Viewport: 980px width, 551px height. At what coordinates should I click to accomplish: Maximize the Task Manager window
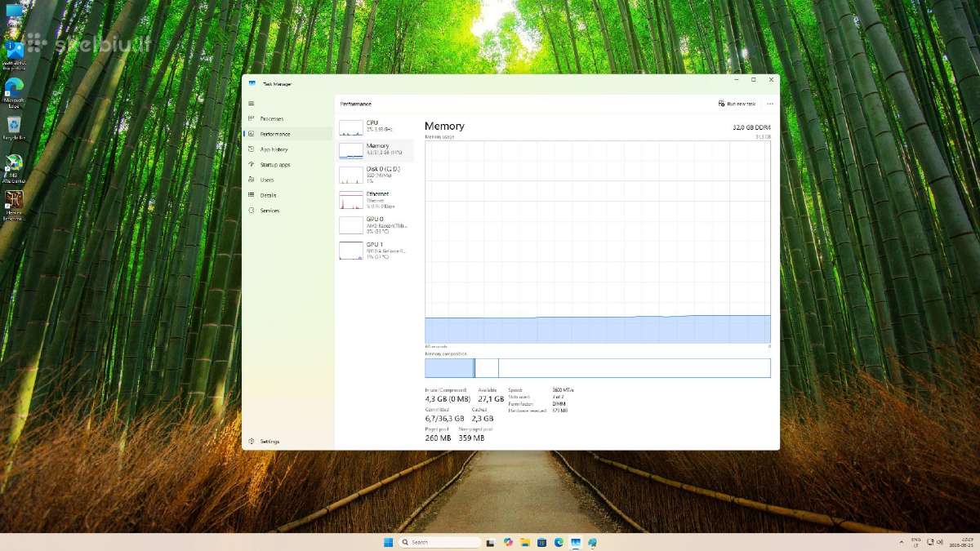753,80
